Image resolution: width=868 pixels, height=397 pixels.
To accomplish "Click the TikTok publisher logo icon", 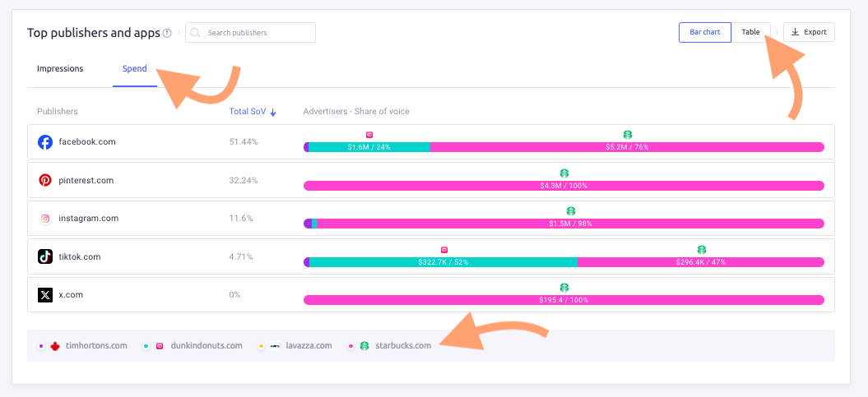I will (45, 256).
